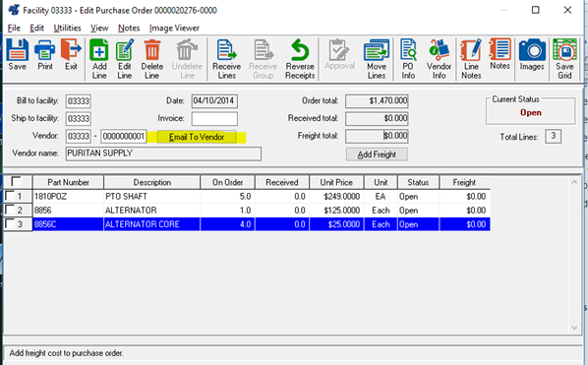Open the Utilities menu
The width and height of the screenshot is (588, 365).
(67, 28)
